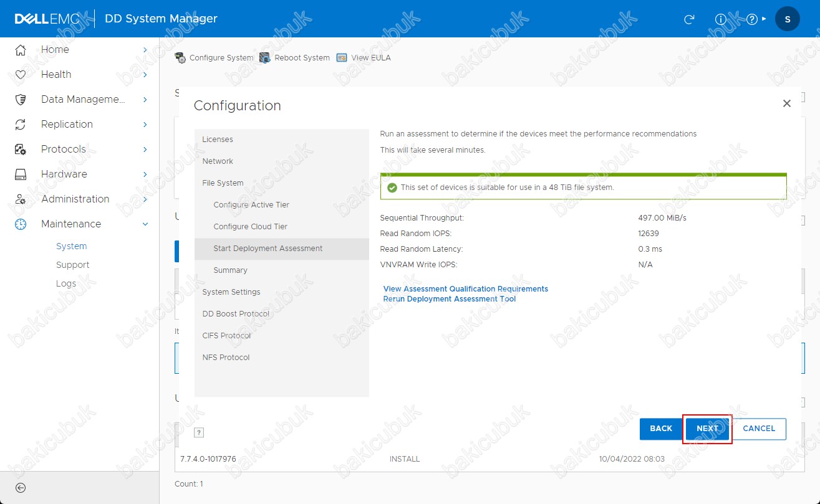Screen dimensions: 820x504
Task: Open View Assessment Qualification Requirements link
Action: point(466,289)
